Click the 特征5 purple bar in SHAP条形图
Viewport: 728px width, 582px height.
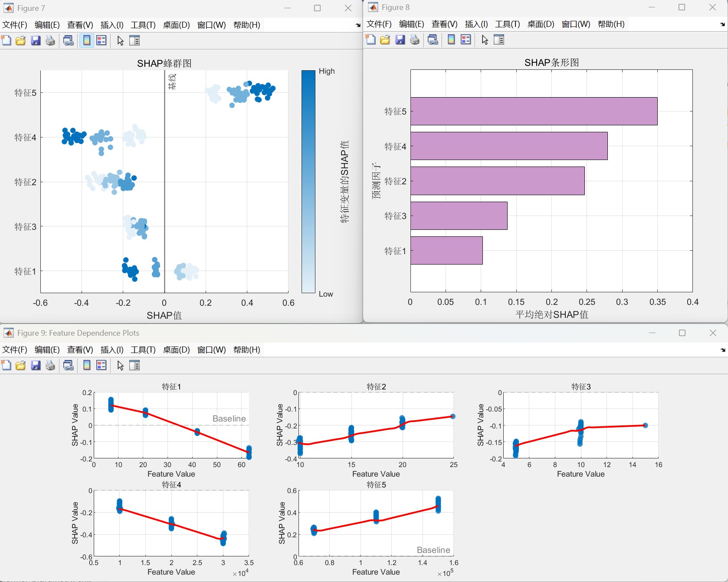tap(534, 111)
